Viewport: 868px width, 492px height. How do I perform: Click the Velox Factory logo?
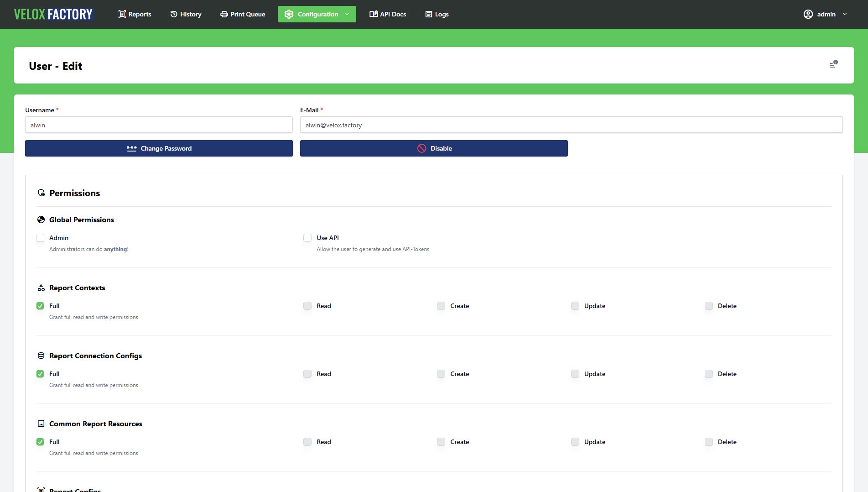53,14
